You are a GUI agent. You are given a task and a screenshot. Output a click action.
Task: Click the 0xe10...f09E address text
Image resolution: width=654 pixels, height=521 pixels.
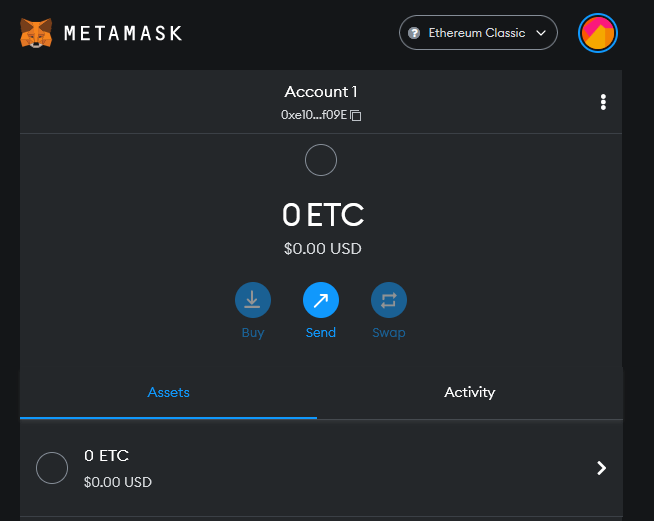point(314,115)
